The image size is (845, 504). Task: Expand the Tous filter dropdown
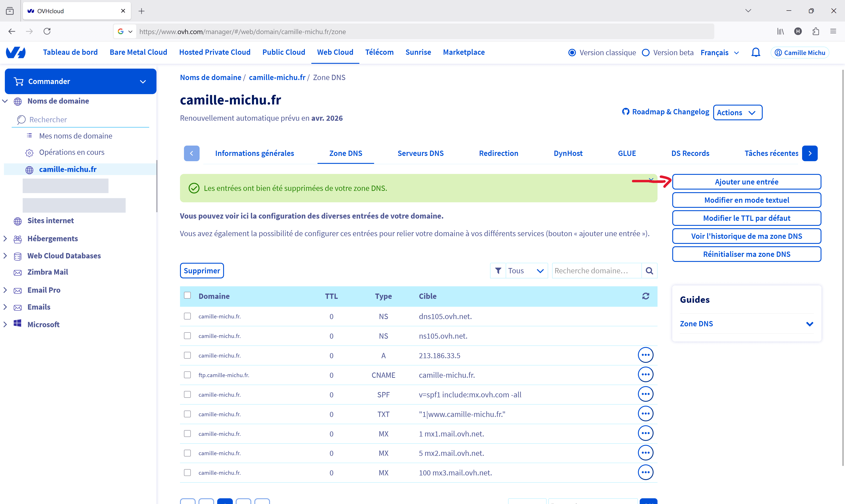pyautogui.click(x=526, y=271)
